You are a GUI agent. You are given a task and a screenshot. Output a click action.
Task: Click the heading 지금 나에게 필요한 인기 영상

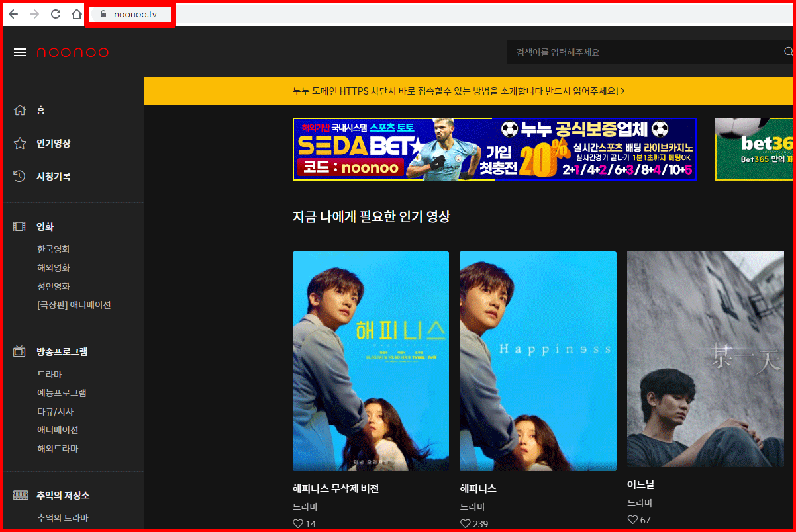click(372, 216)
